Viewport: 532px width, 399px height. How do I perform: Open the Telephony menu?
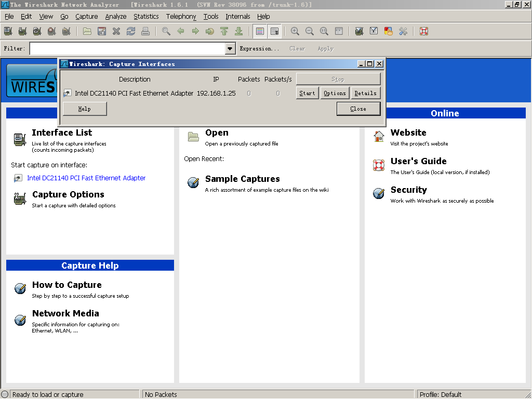pos(181,16)
